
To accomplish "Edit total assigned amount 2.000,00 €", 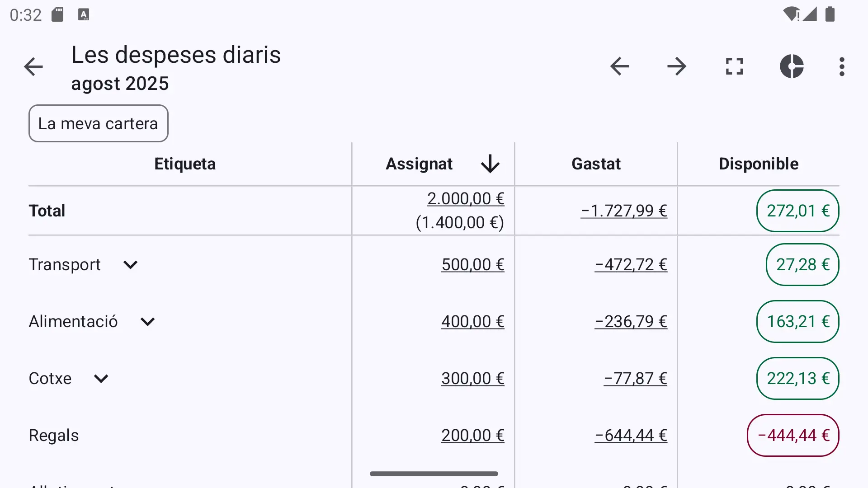I will coord(466,199).
